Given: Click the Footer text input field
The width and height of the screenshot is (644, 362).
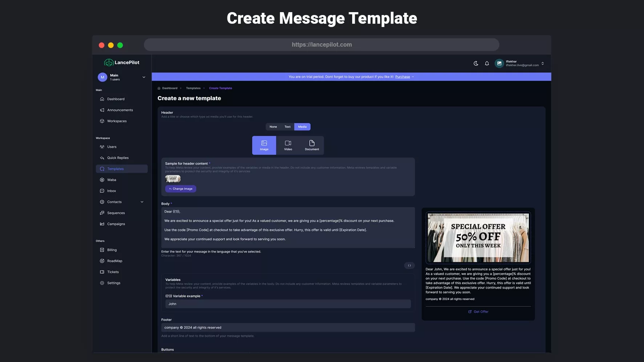Looking at the screenshot, I should [x=288, y=327].
